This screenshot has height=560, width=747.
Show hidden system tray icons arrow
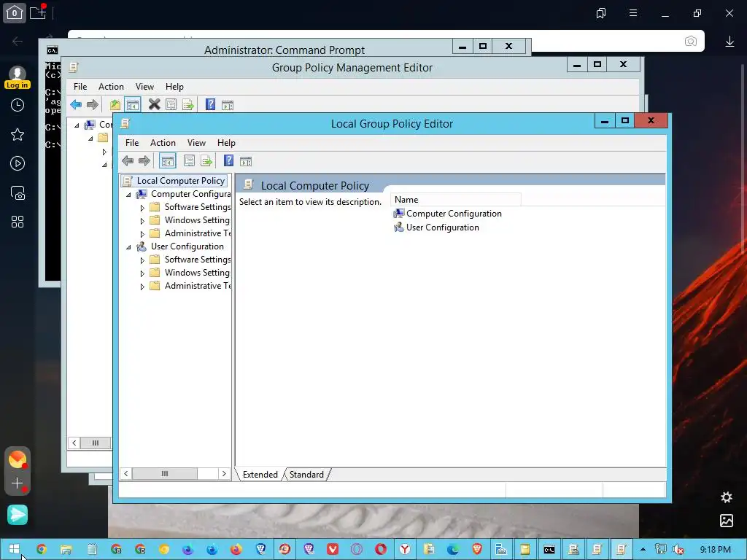point(643,550)
